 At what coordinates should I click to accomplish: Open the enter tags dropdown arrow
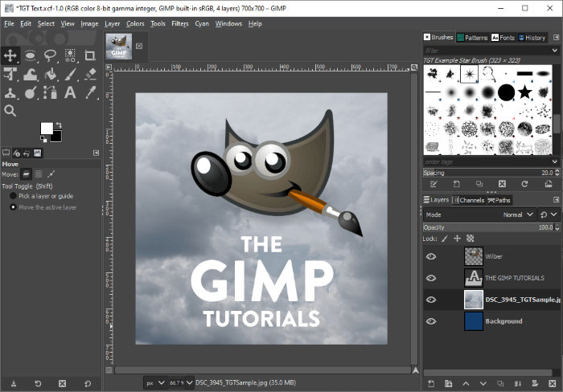555,161
